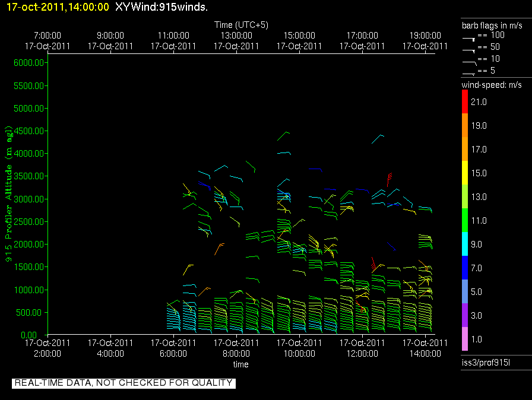Click the dark blue 7.0 color bar segment
The height and width of the screenshot is (400, 532).
point(465,268)
